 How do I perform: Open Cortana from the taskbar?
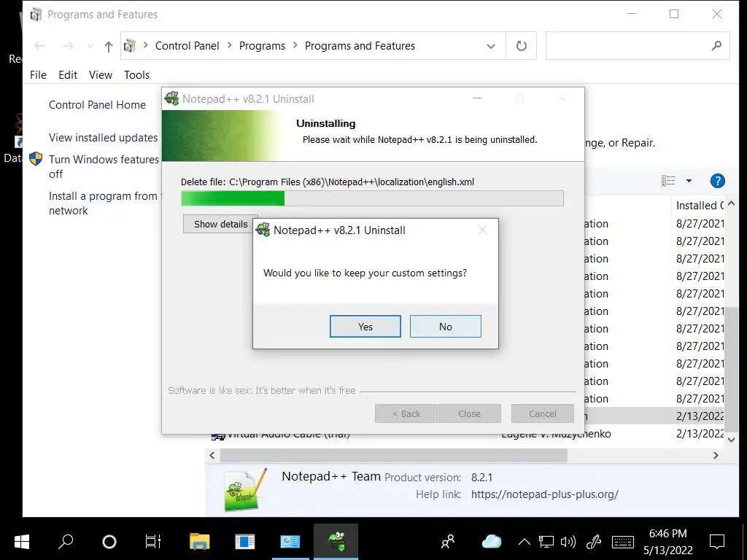(x=109, y=542)
